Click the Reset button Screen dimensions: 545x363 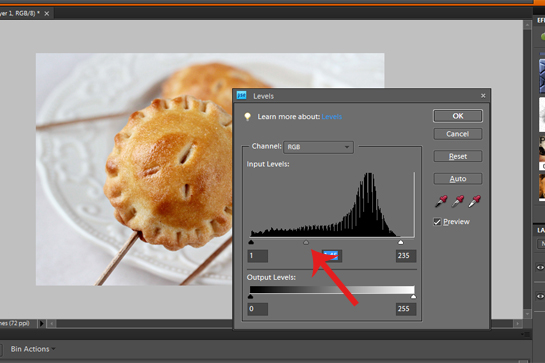pos(458,156)
